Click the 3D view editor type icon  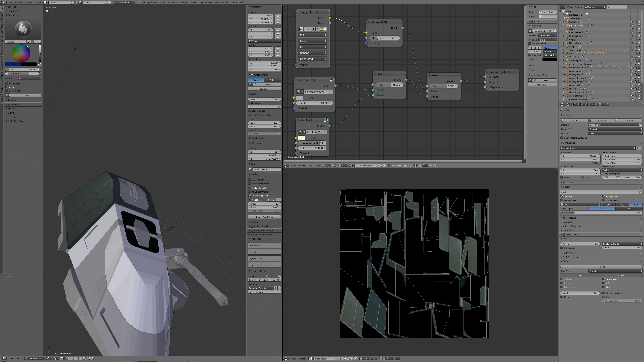4,358
